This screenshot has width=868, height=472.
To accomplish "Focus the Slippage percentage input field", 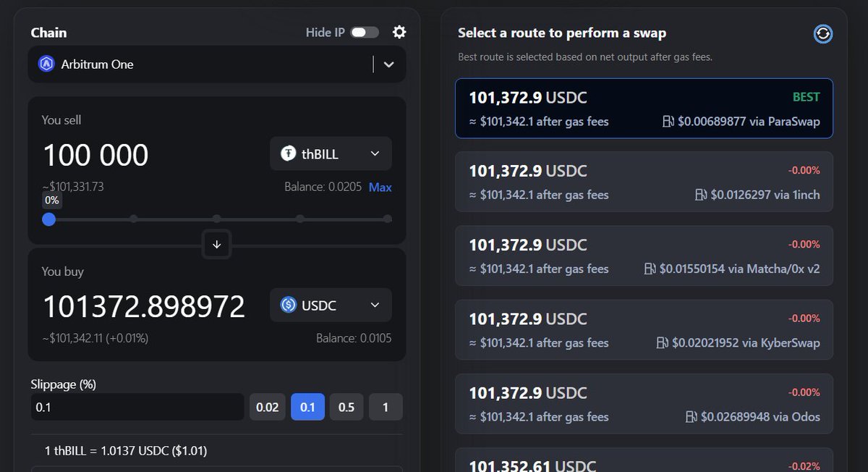I will point(137,407).
